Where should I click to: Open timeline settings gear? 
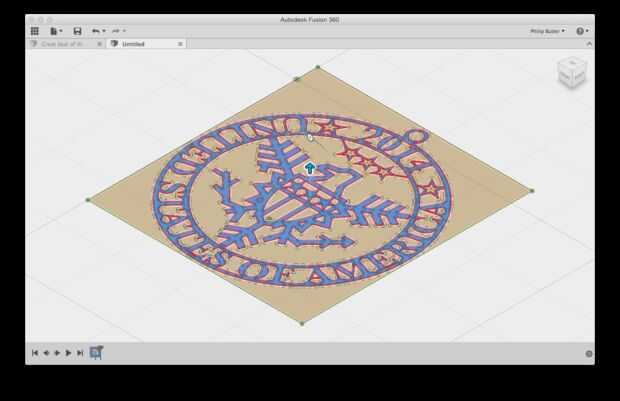(x=589, y=354)
